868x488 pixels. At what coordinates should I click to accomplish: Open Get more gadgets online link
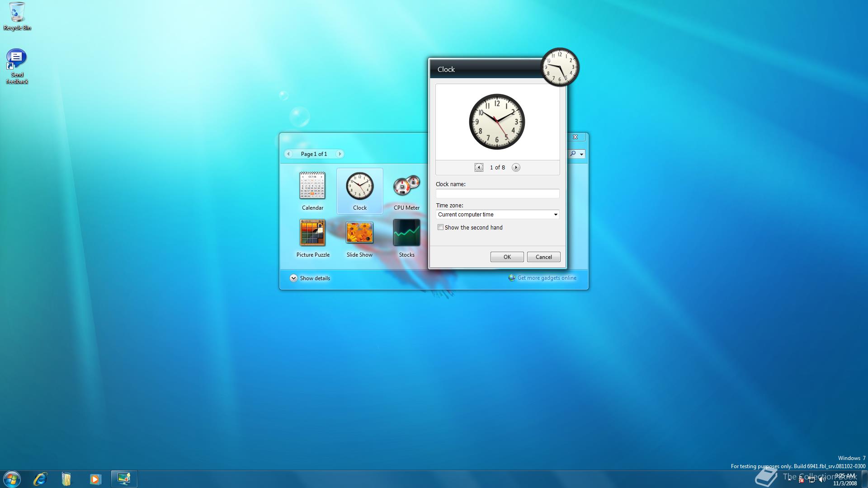[542, 278]
